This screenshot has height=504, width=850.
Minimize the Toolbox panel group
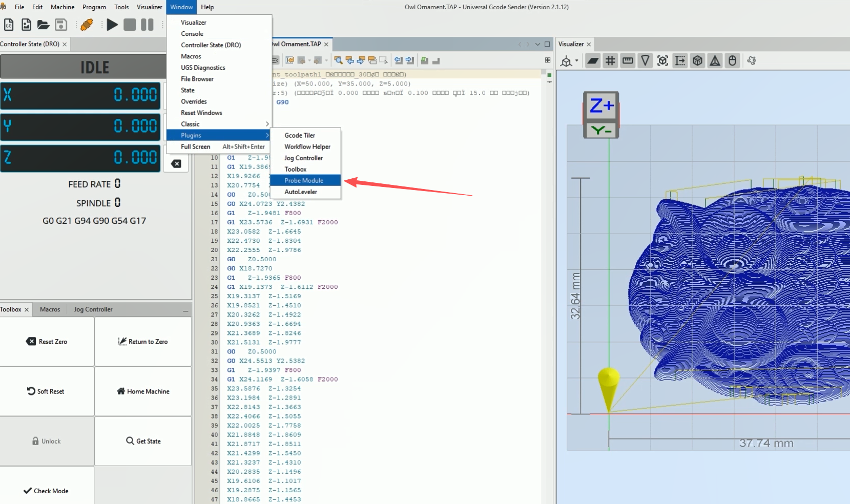coord(185,310)
